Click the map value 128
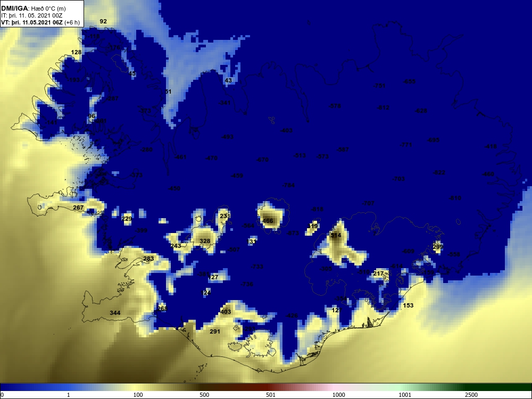 [76, 52]
